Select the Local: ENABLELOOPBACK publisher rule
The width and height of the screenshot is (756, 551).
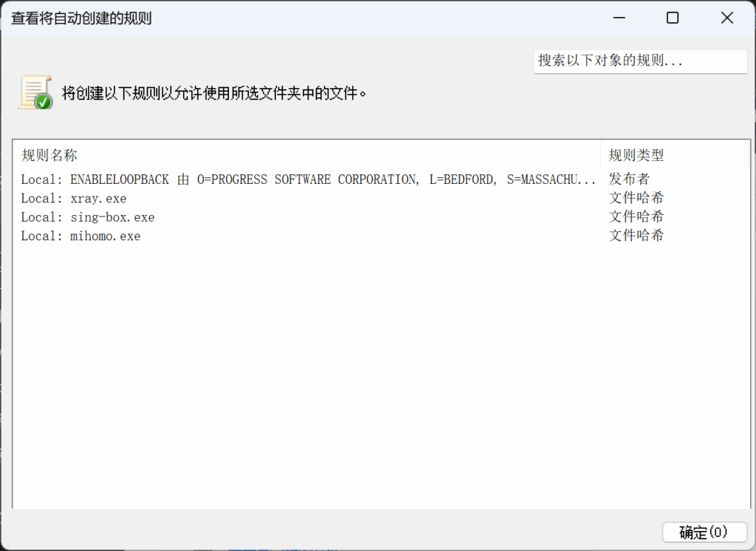pos(308,179)
